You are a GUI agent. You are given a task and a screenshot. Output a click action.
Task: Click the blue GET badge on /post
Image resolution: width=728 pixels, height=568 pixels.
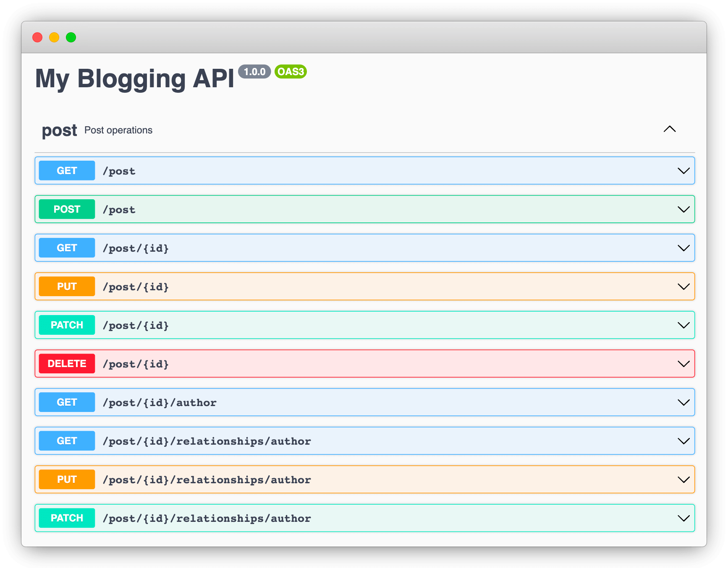pos(66,170)
